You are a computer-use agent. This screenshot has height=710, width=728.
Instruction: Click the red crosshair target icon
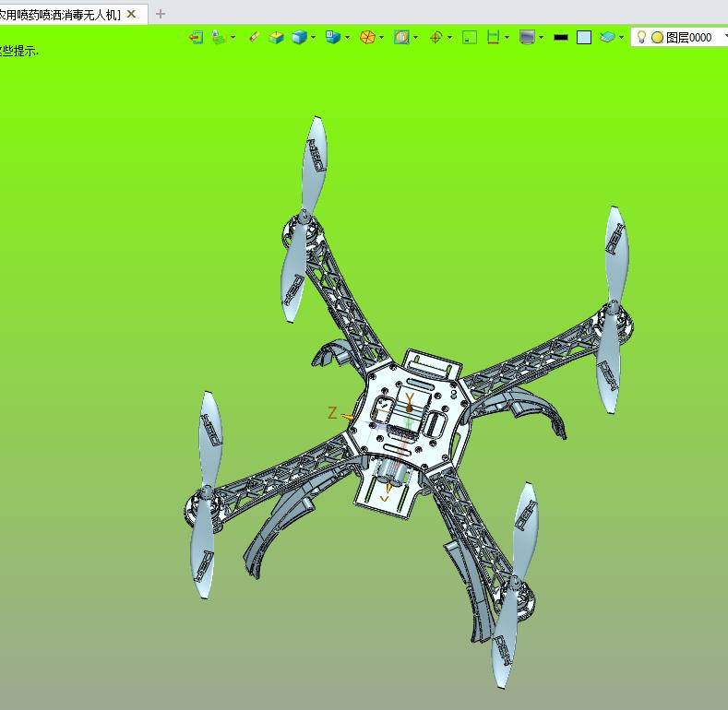(x=436, y=37)
